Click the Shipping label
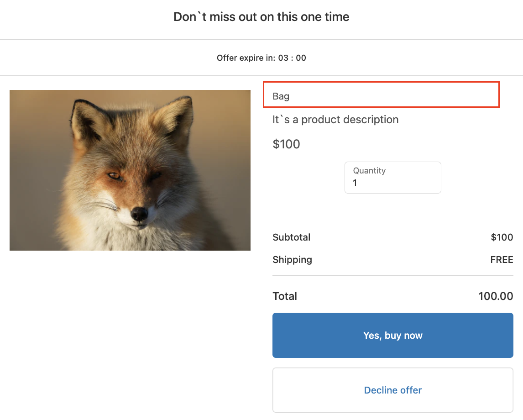This screenshot has height=420, width=523. click(x=292, y=260)
